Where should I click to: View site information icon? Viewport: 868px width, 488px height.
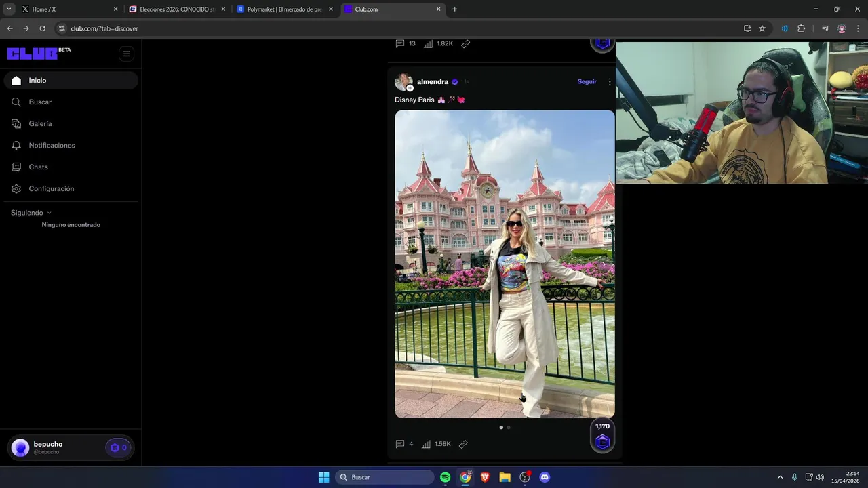coord(62,28)
